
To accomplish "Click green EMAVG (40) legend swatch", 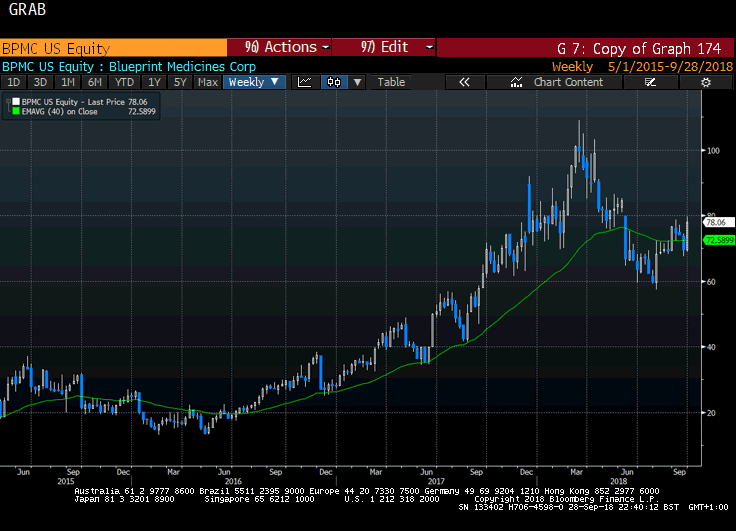I will (15, 112).
